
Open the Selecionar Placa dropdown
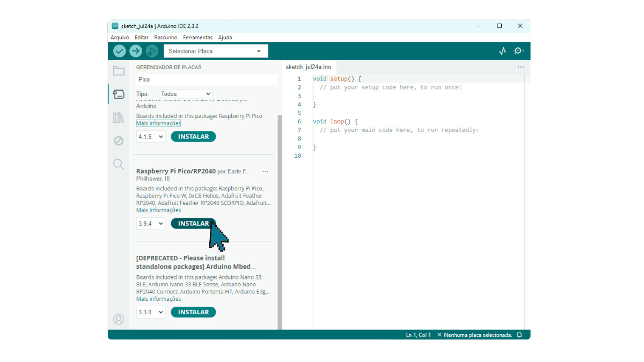click(216, 50)
